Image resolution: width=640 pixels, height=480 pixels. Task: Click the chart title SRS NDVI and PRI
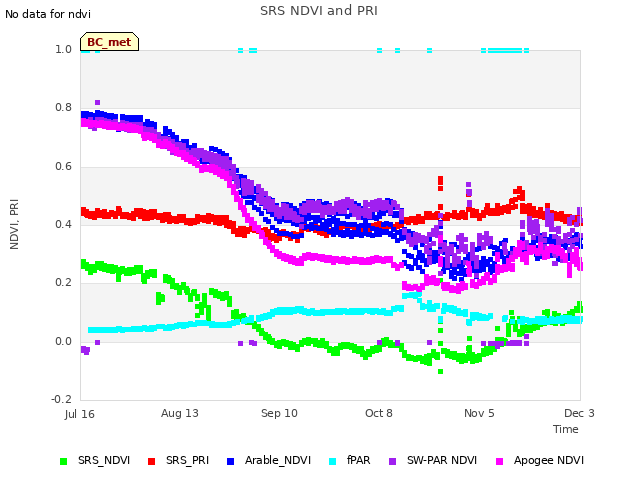point(319,10)
